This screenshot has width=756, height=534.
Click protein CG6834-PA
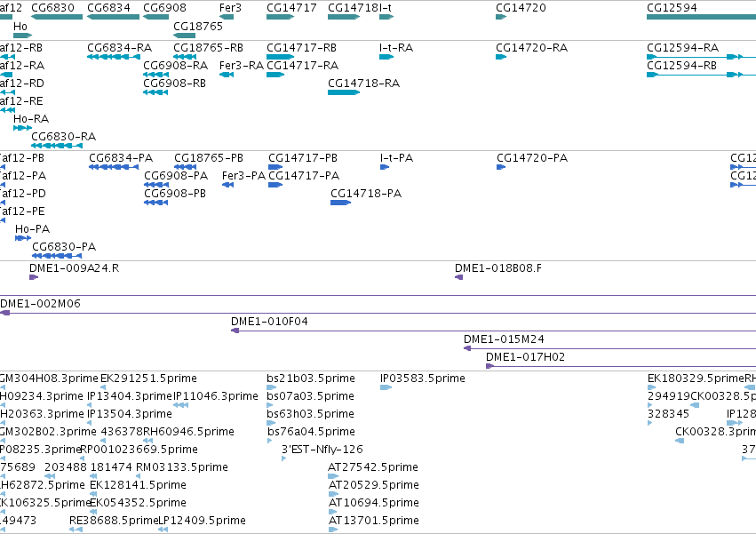pos(114,167)
